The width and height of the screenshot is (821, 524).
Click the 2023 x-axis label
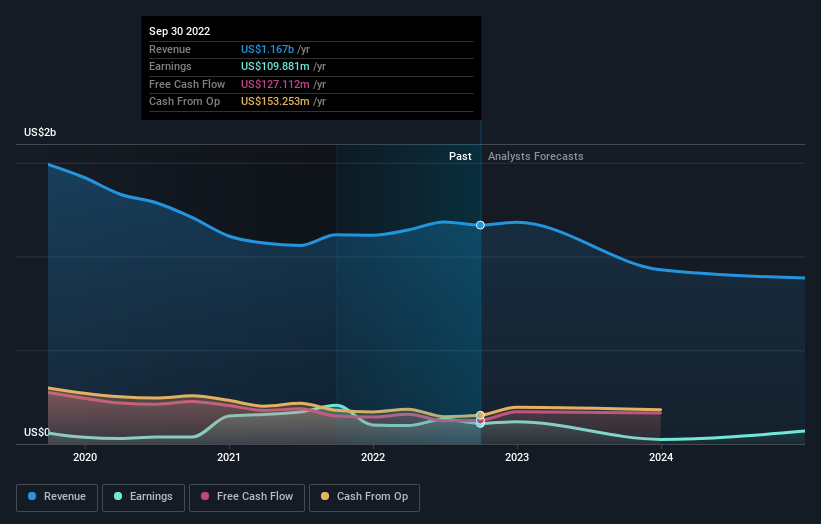(x=517, y=458)
